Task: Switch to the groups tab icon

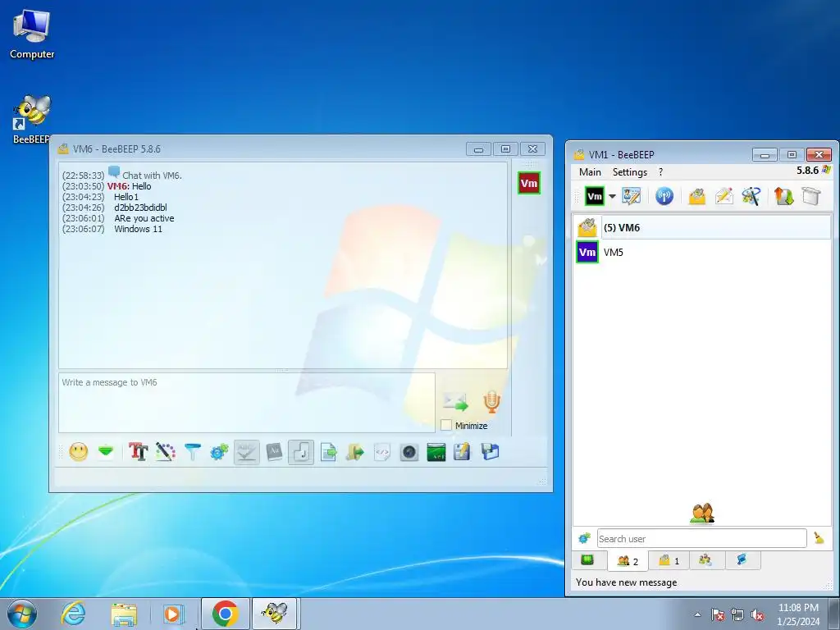Action: coord(705,560)
